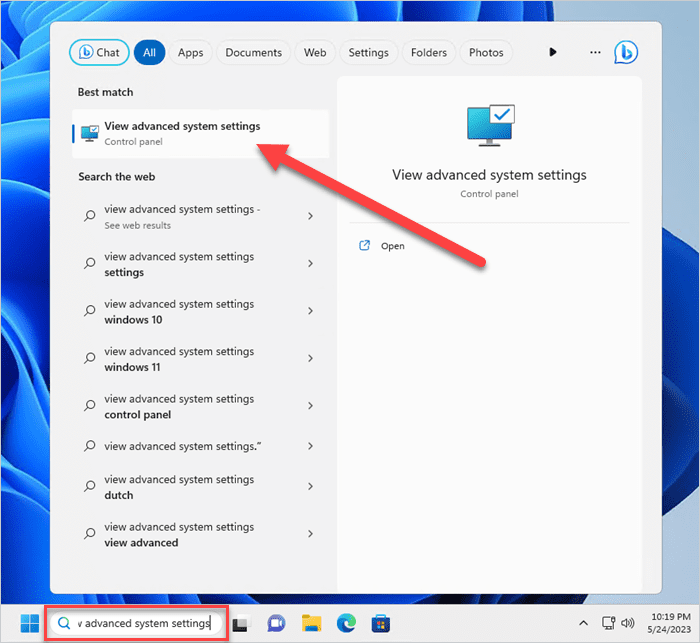This screenshot has width=700, height=643.
Task: Click the Bing icon at top right
Action: click(626, 52)
